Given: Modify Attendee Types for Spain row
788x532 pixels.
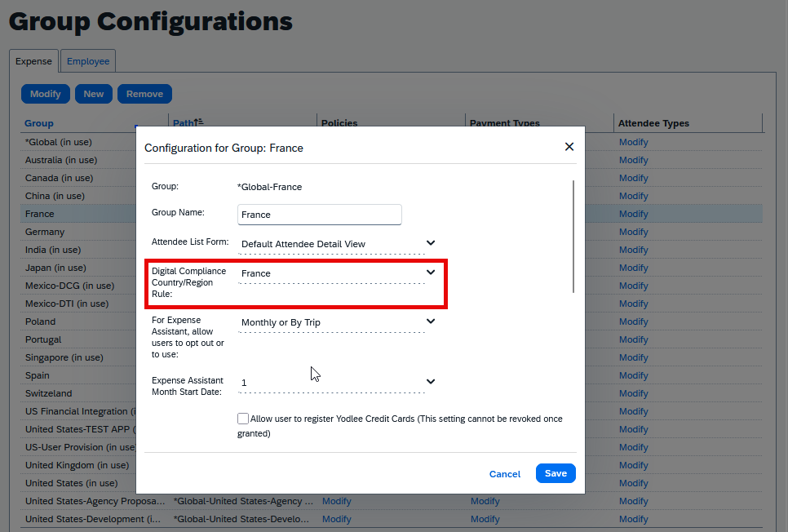Looking at the screenshot, I should pos(633,375).
